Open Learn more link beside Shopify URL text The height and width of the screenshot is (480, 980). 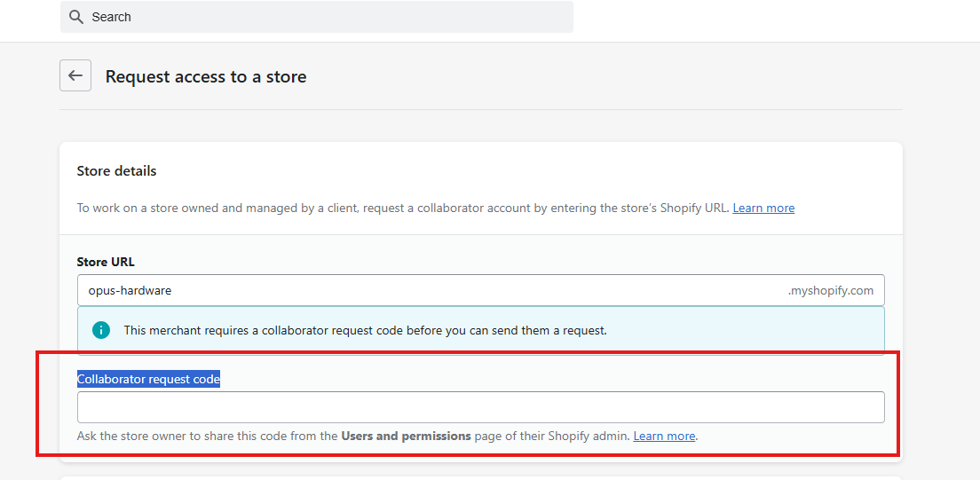(763, 209)
